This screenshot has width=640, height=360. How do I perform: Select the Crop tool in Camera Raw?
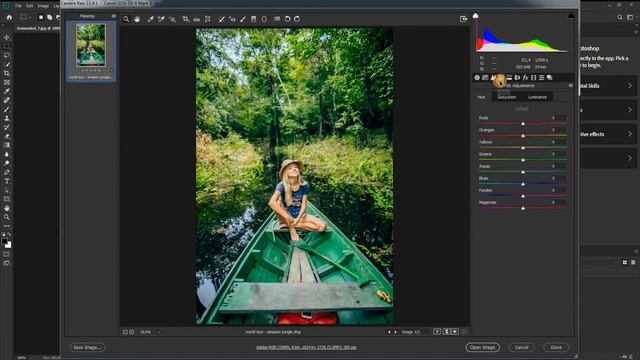click(186, 19)
